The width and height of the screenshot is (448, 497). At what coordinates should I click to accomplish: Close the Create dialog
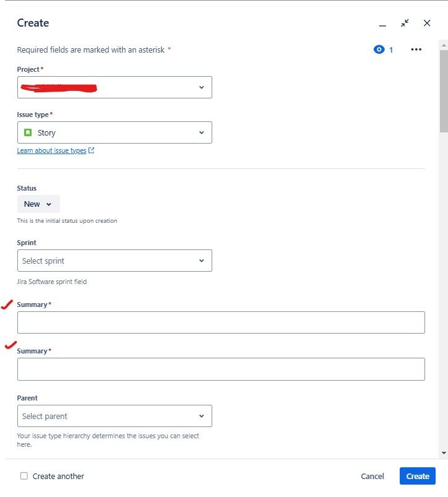[427, 23]
